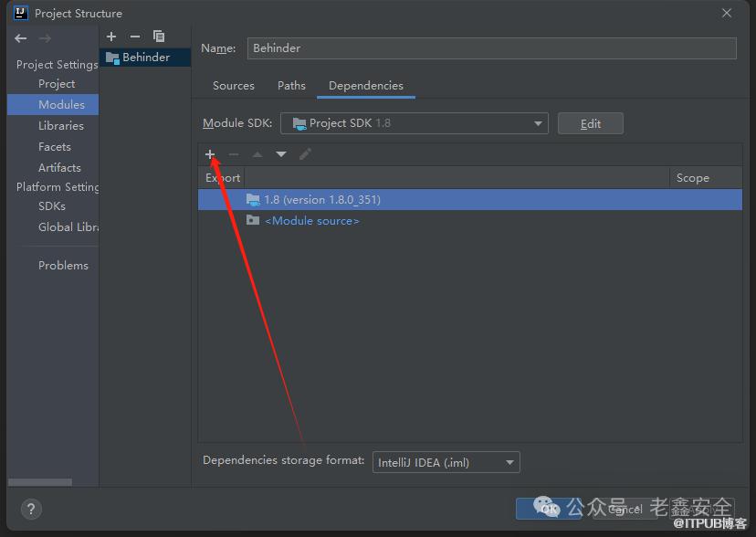Click the add module plus icon
Viewport: 756px width, 537px height.
tap(111, 37)
